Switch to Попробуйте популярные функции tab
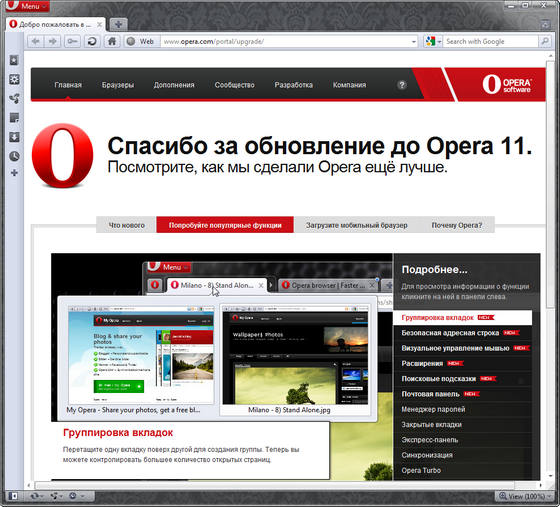Screen dimensions: 560x507 [225, 225]
